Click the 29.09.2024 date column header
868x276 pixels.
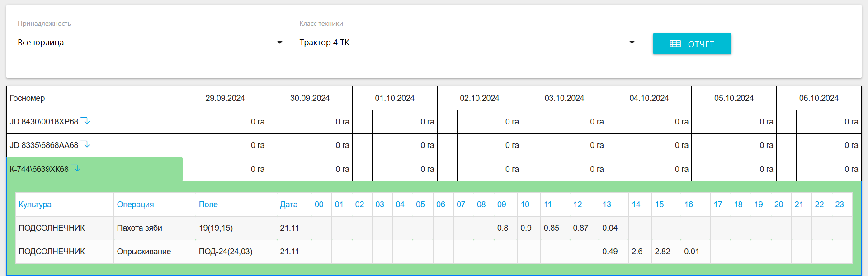(x=225, y=98)
